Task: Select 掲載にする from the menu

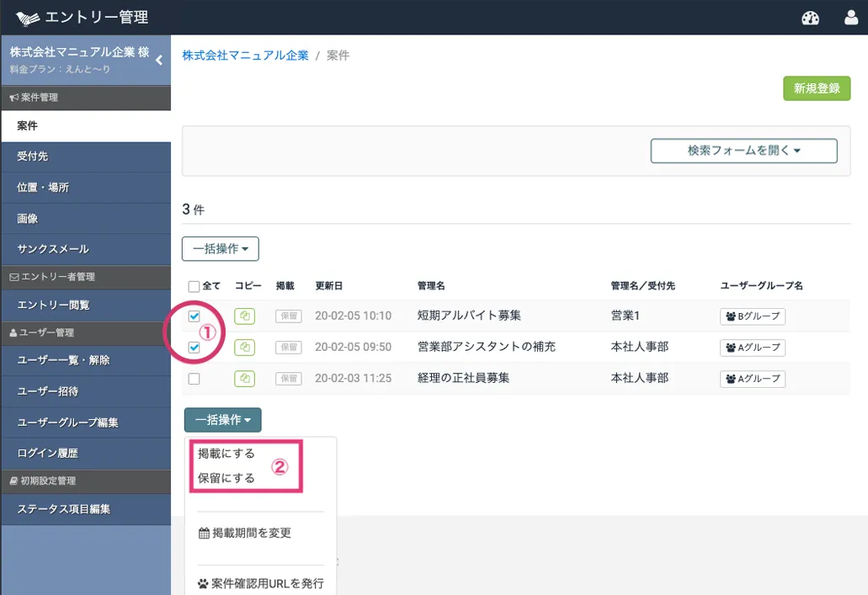Action: click(226, 454)
